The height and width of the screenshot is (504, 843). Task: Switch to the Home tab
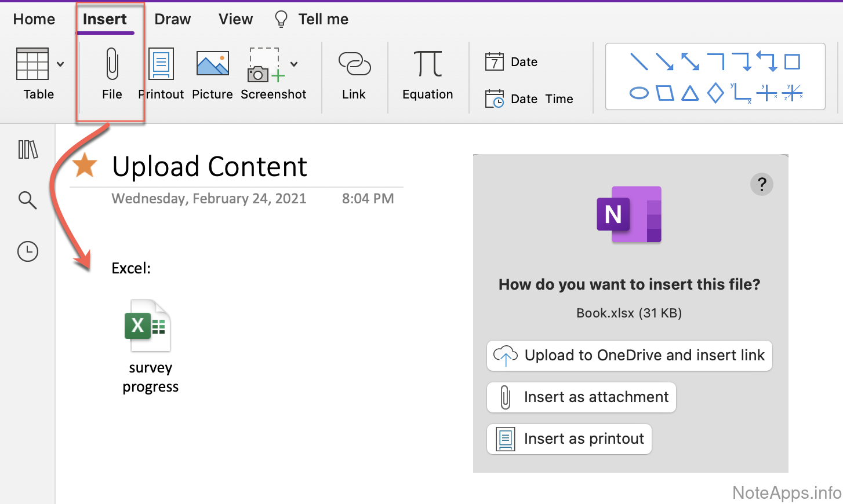[x=34, y=19]
